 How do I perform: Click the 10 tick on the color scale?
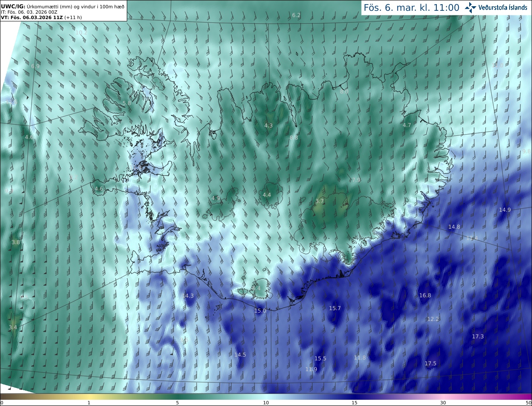[266, 403]
